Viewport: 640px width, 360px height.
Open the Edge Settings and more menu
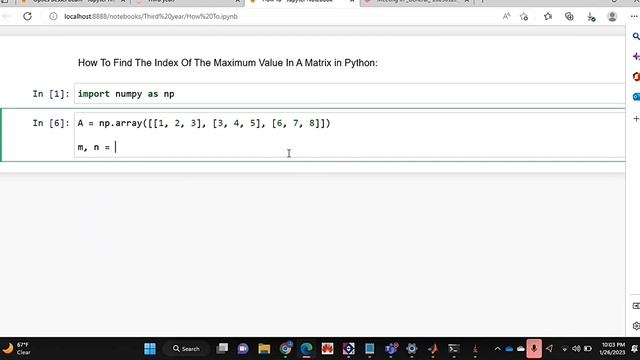[634, 16]
